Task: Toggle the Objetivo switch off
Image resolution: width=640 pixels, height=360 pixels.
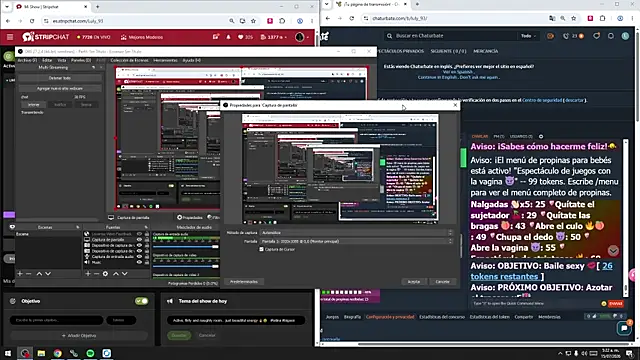Action: (x=141, y=301)
